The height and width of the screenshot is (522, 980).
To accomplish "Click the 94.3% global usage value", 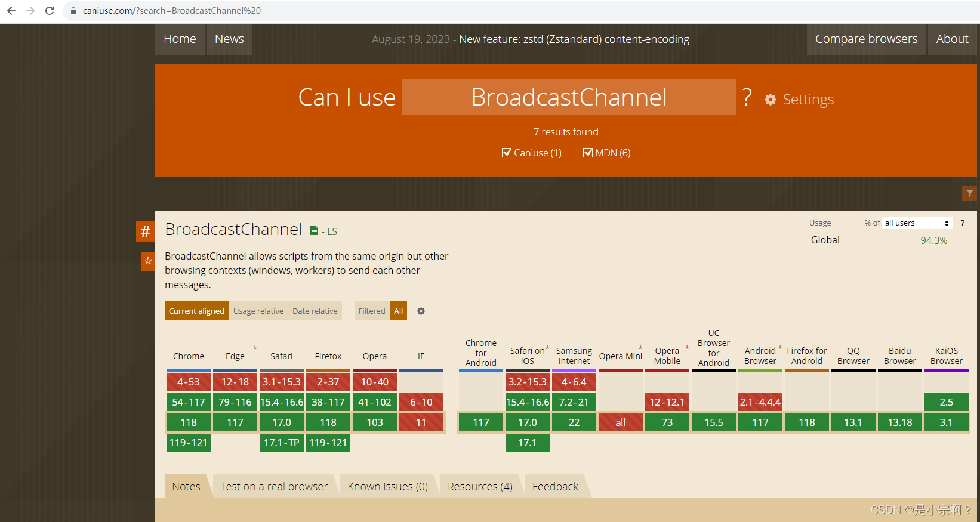I will [x=934, y=240].
